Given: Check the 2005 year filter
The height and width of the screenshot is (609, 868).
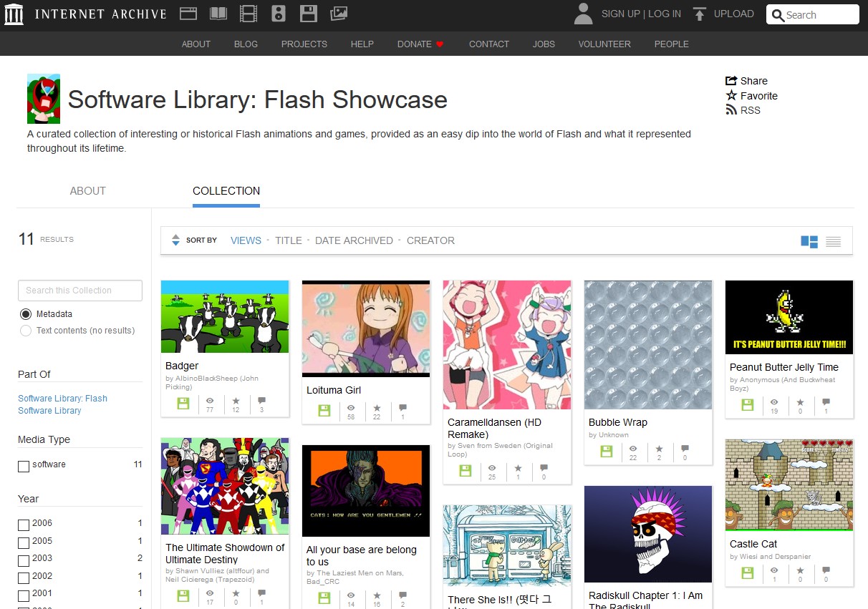Looking at the screenshot, I should pyautogui.click(x=24, y=543).
